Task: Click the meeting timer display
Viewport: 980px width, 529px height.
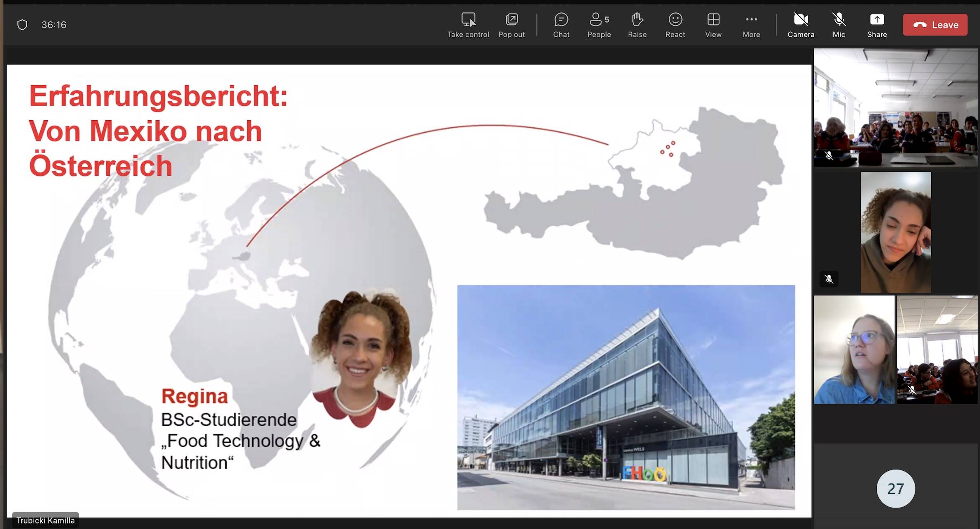Action: (x=54, y=25)
